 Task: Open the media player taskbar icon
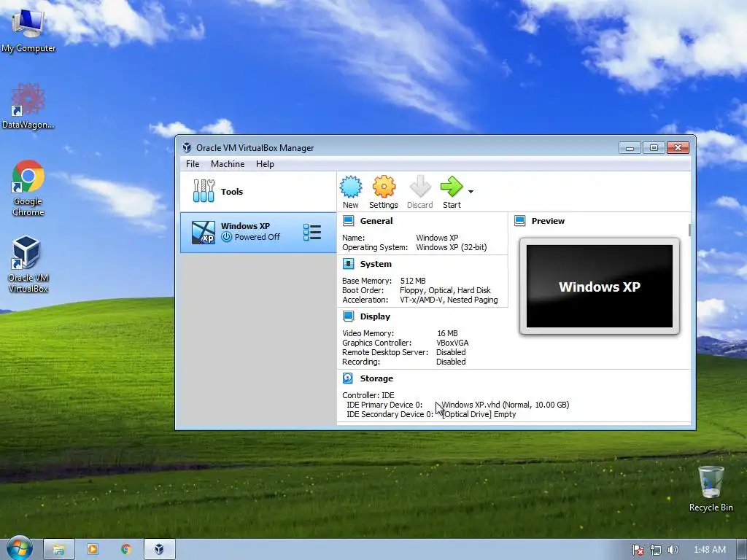[93, 550]
